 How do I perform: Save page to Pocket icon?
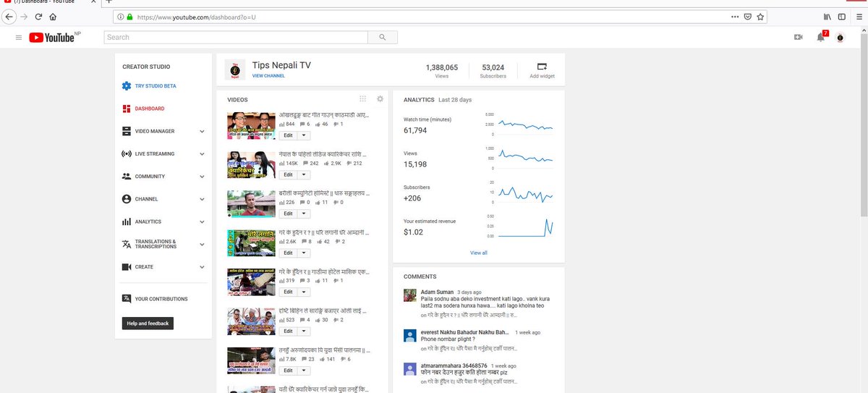pyautogui.click(x=748, y=16)
